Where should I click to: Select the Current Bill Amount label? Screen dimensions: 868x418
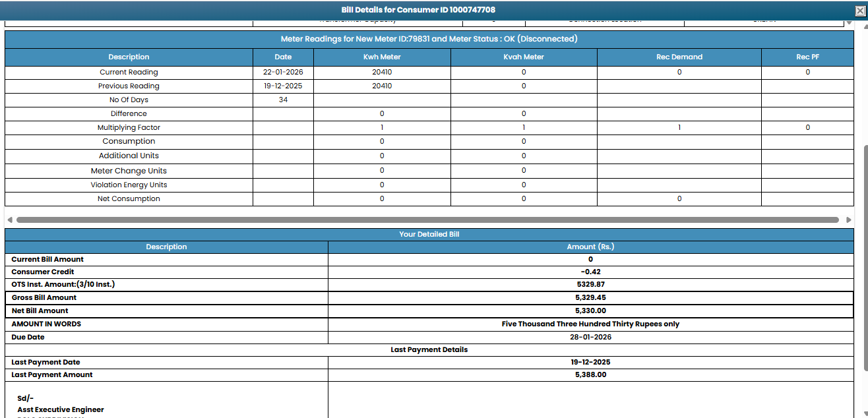click(x=47, y=259)
